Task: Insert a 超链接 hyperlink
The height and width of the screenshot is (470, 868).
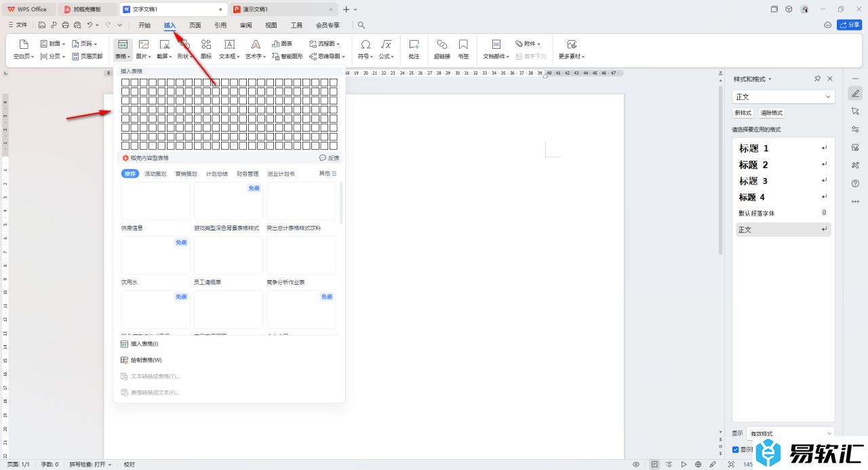Action: coord(442,49)
